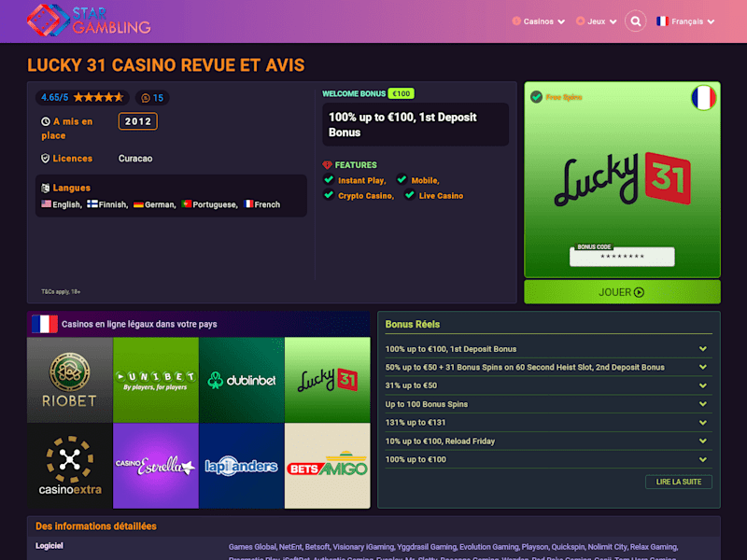Open the Casino Estrella tile
Viewport: 747px width, 560px height.
point(156,466)
